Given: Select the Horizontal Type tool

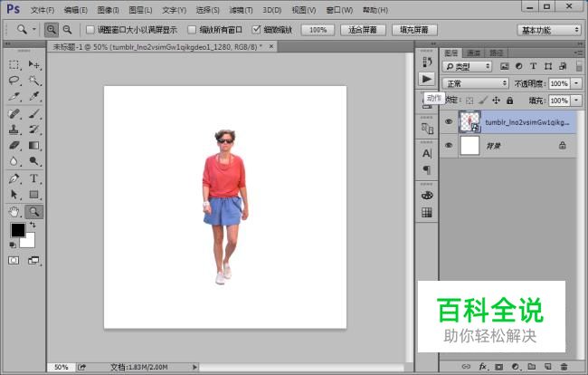Looking at the screenshot, I should (33, 178).
